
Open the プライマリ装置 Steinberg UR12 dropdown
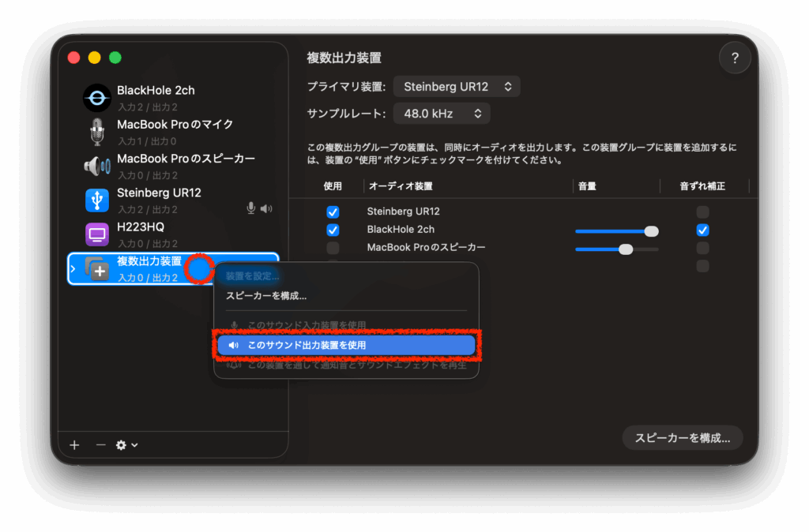pyautogui.click(x=457, y=87)
